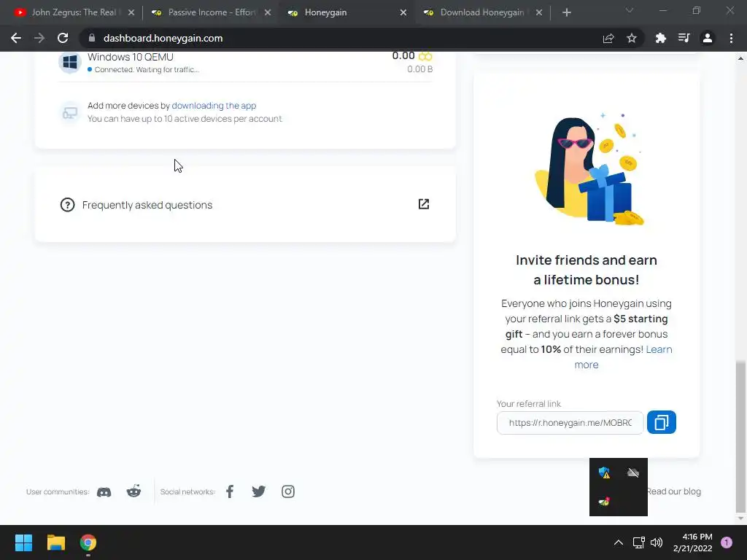Open the Twitter social icon
This screenshot has height=560, width=747.
(x=259, y=491)
